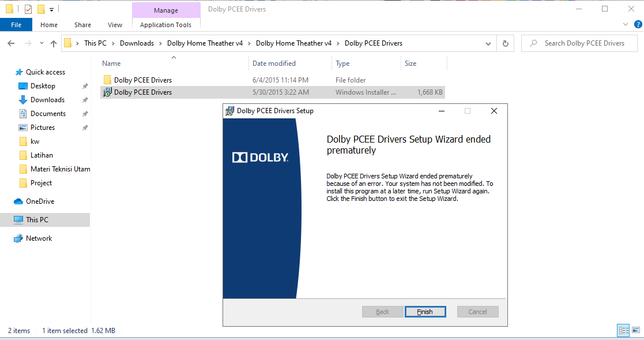The width and height of the screenshot is (644, 340).
Task: Open Pictures in navigation pane
Action: (42, 128)
